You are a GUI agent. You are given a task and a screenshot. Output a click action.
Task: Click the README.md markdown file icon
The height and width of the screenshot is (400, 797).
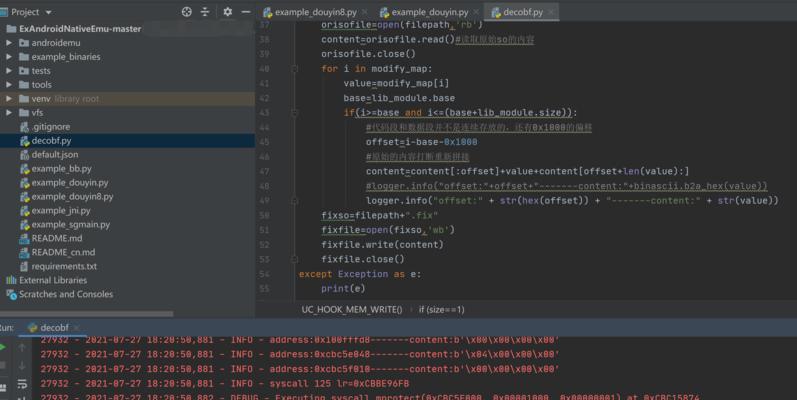[24, 238]
